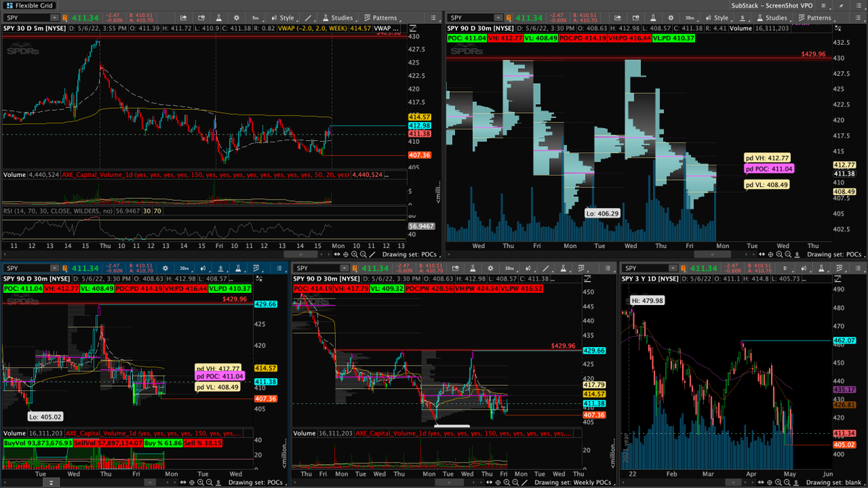Open share menu in SPY 5m chart toolbar

pos(183,17)
